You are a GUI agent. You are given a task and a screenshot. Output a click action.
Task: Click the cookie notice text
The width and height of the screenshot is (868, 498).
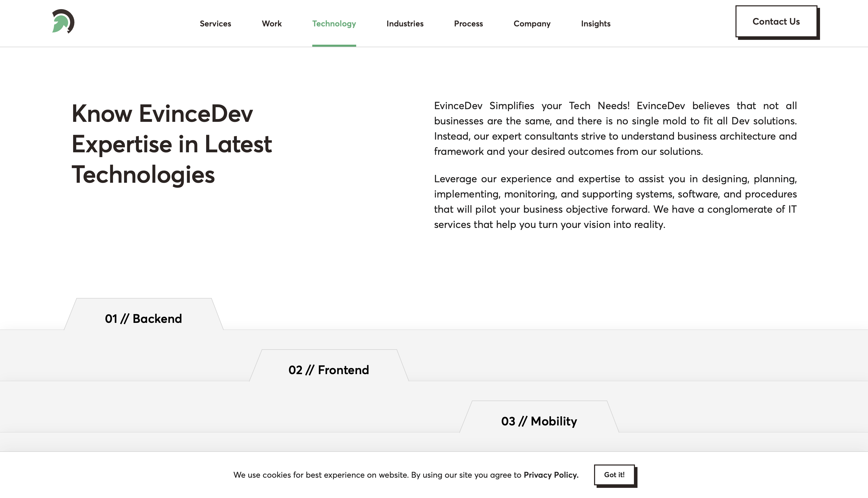coord(376,475)
